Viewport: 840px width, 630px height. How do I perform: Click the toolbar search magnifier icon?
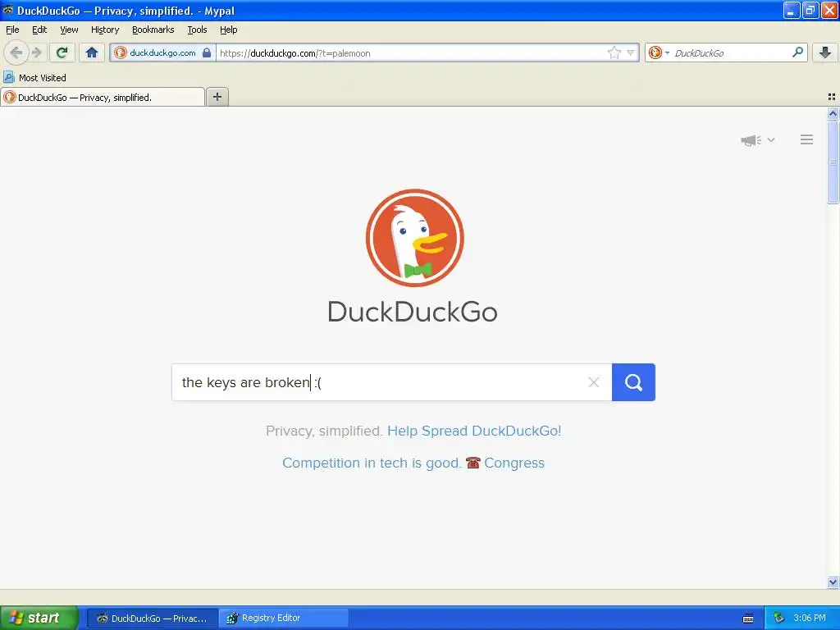pyautogui.click(x=797, y=52)
